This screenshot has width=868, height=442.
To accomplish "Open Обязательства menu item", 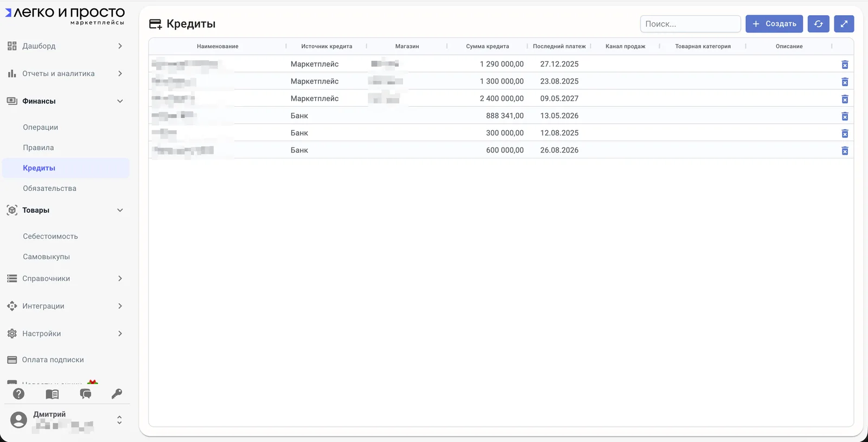I will coord(50,188).
